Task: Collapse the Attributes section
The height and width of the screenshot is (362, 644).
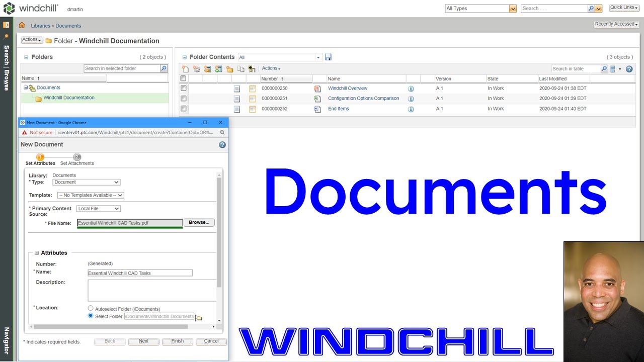Action: (37, 253)
